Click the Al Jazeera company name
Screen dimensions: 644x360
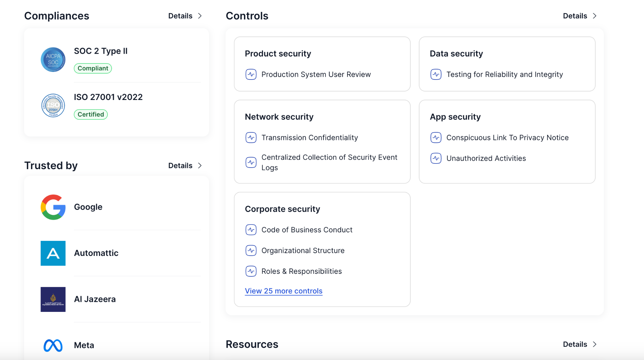click(95, 299)
